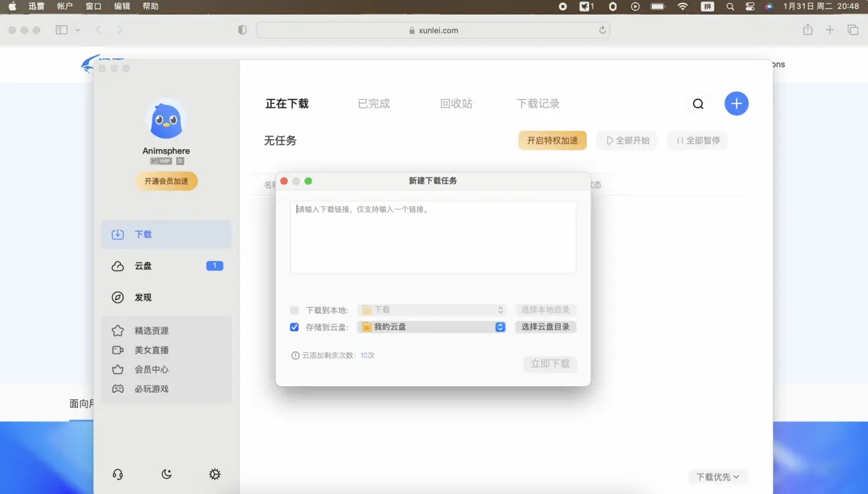This screenshot has width=868, height=494.
Task: Open the 编辑 menu
Action: click(x=122, y=7)
